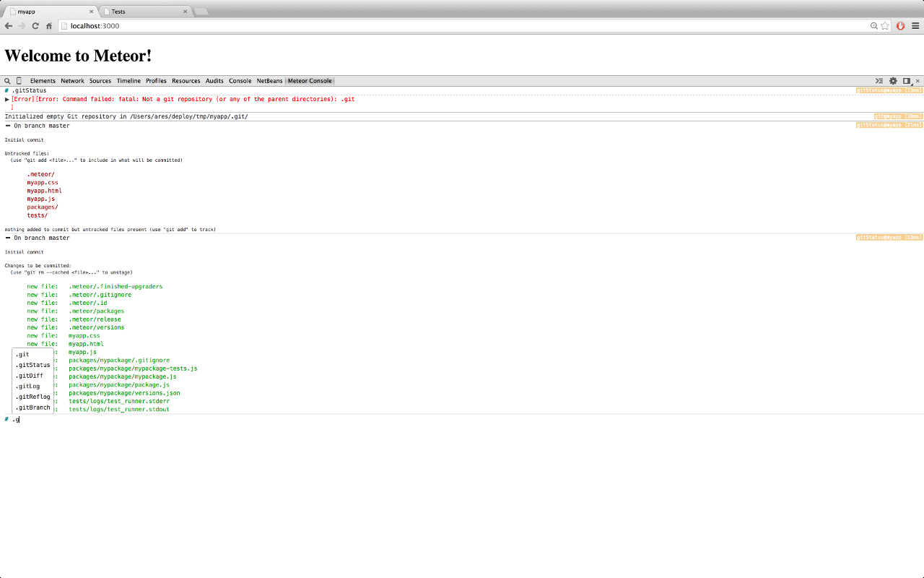Viewport: 924px width, 578px height.
Task: Click the git@myapp 38ms timing badge
Action: (x=898, y=116)
